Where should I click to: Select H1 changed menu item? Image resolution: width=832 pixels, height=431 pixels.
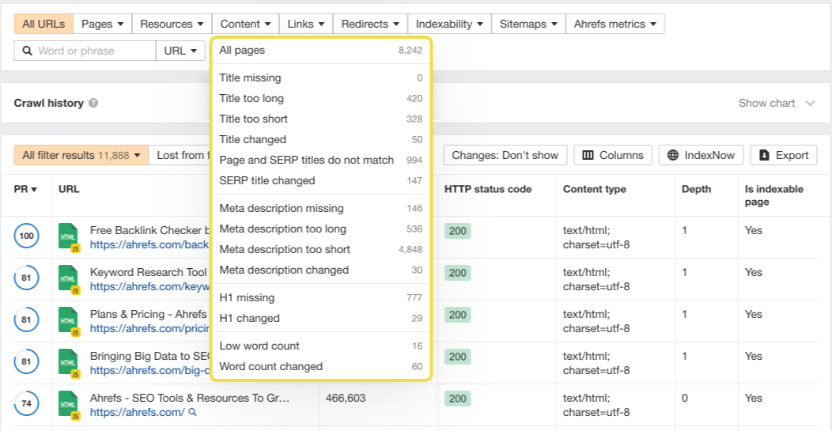point(321,318)
